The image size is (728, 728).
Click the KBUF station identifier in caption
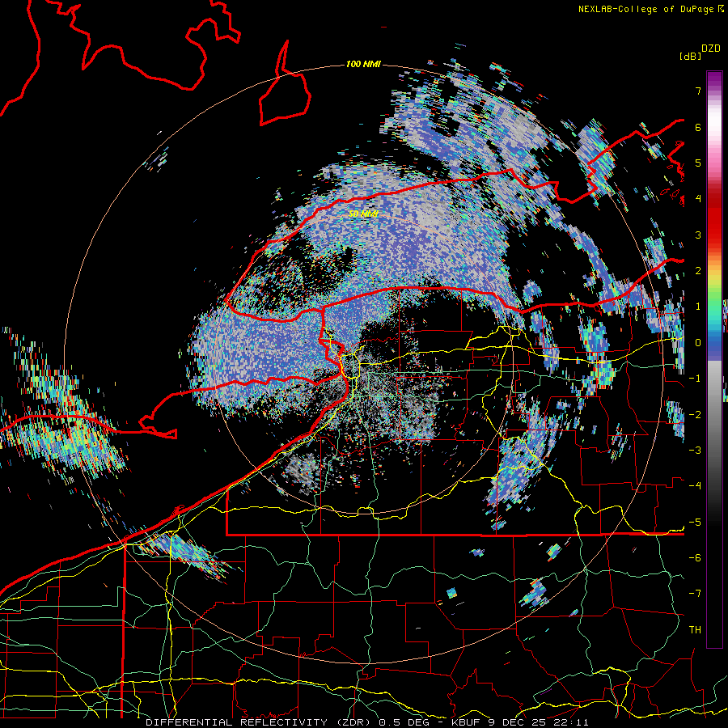click(x=466, y=722)
